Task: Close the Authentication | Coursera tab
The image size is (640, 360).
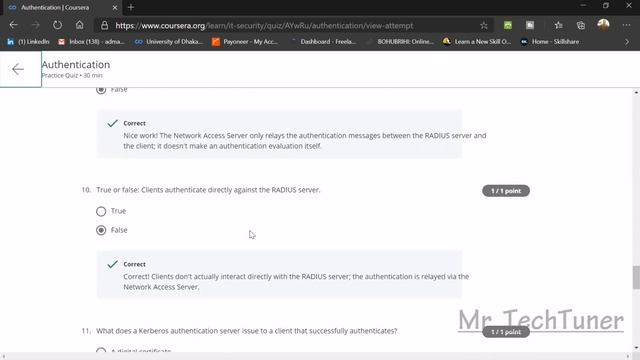Action: pos(115,7)
